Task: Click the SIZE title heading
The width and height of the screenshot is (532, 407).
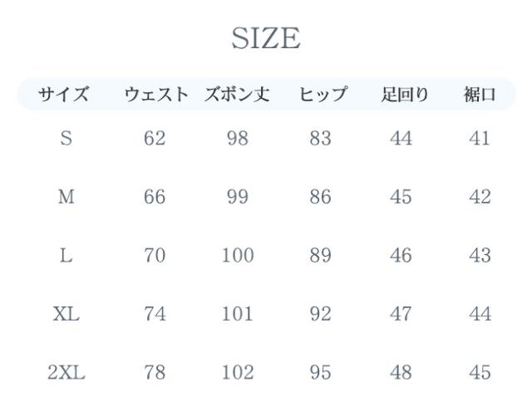Action: click(266, 39)
